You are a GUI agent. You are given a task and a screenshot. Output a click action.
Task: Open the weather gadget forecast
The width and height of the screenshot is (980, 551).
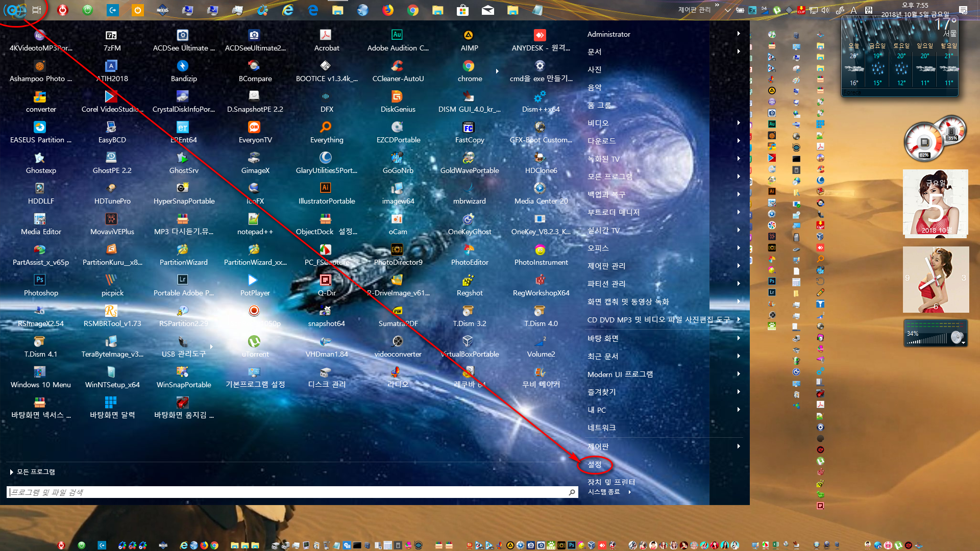(899, 56)
